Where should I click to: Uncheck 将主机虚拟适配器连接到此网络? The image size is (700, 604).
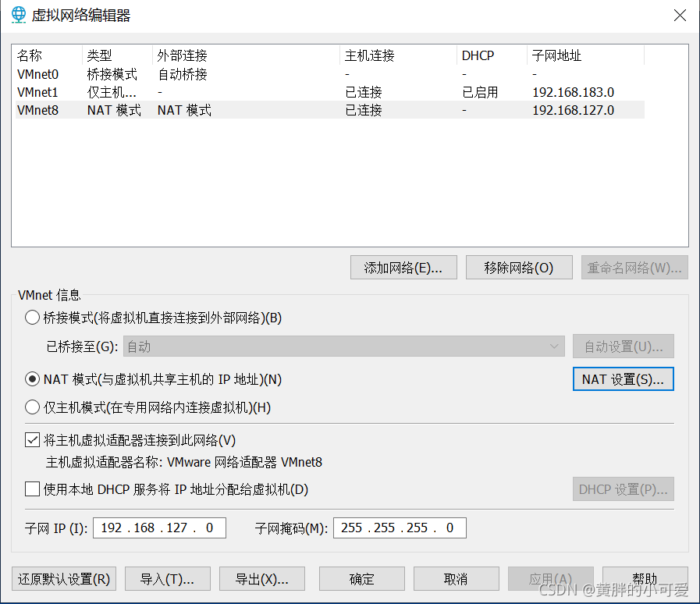point(32,439)
